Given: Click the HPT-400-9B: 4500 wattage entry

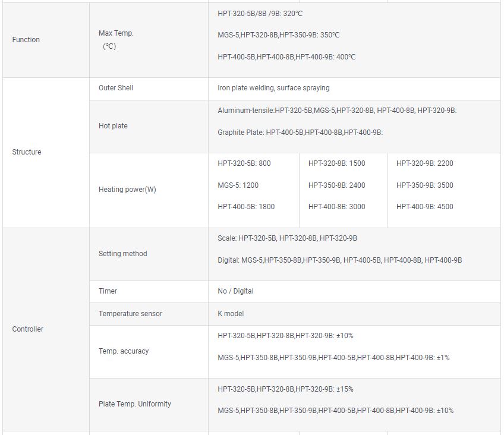Looking at the screenshot, I should coord(424,207).
